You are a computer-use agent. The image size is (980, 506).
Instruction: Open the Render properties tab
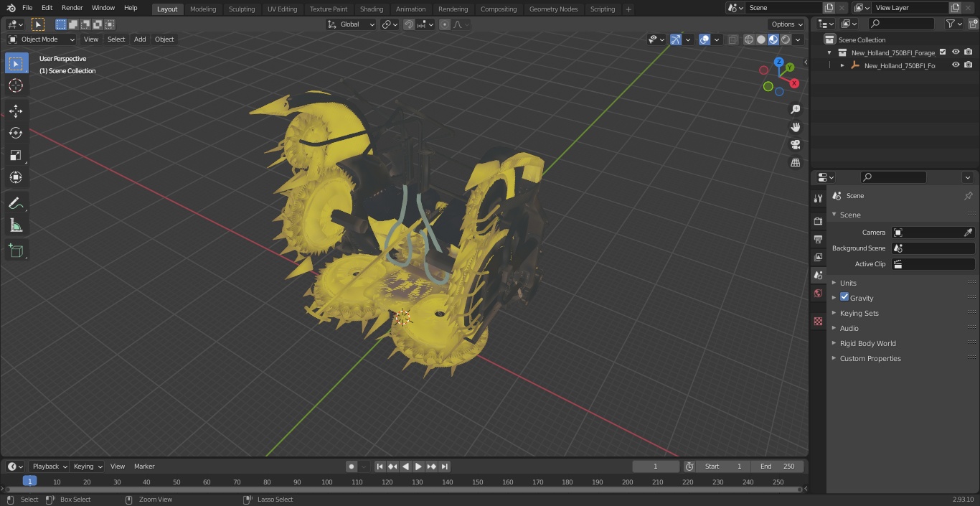click(818, 221)
